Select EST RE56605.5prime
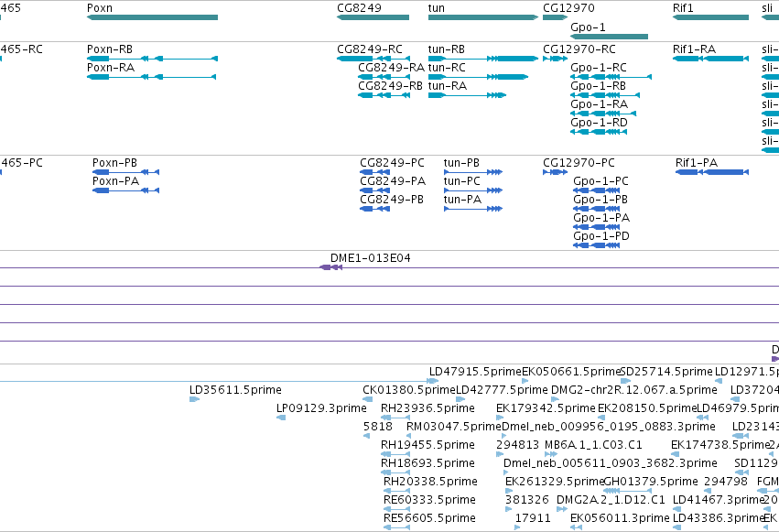Viewport: 779px width, 532px height. click(x=396, y=527)
